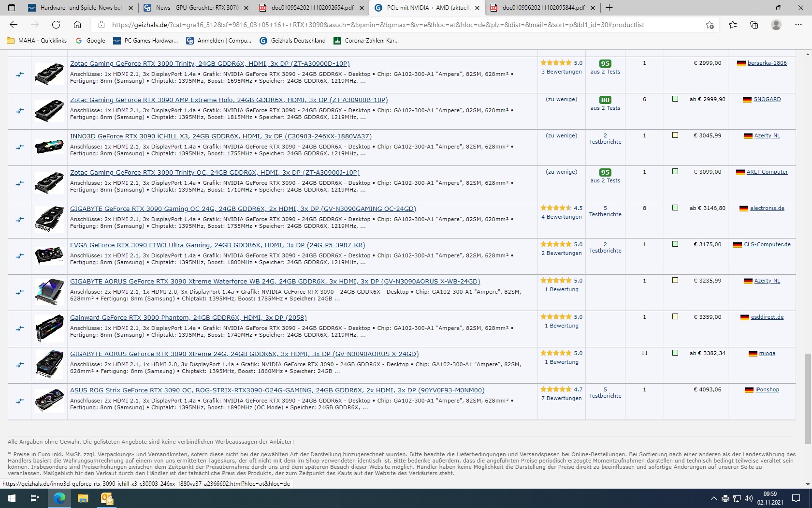
Task: Open Outlook from the taskbar
Action: click(107, 498)
